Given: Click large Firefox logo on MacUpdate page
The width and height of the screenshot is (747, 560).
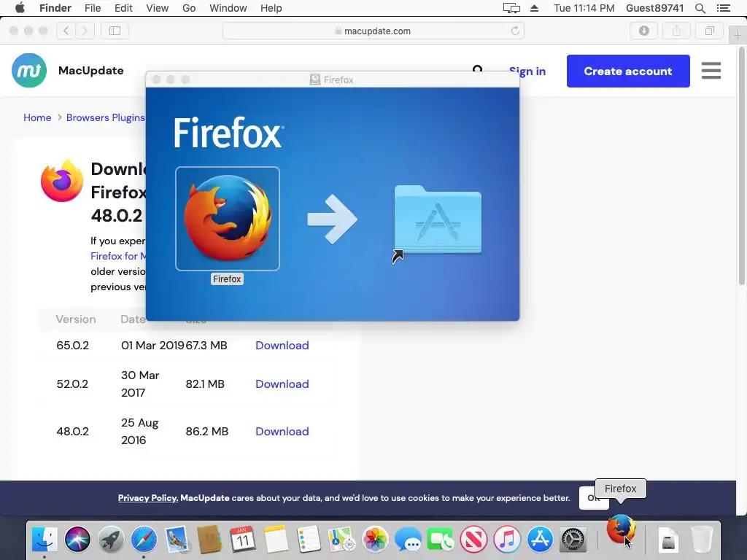Looking at the screenshot, I should 62,181.
